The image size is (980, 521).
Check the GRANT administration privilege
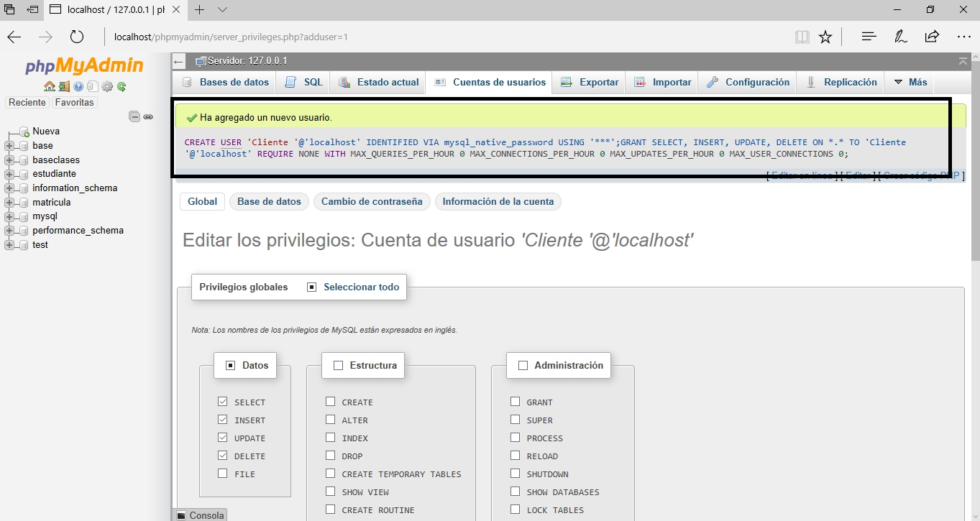[x=515, y=402]
